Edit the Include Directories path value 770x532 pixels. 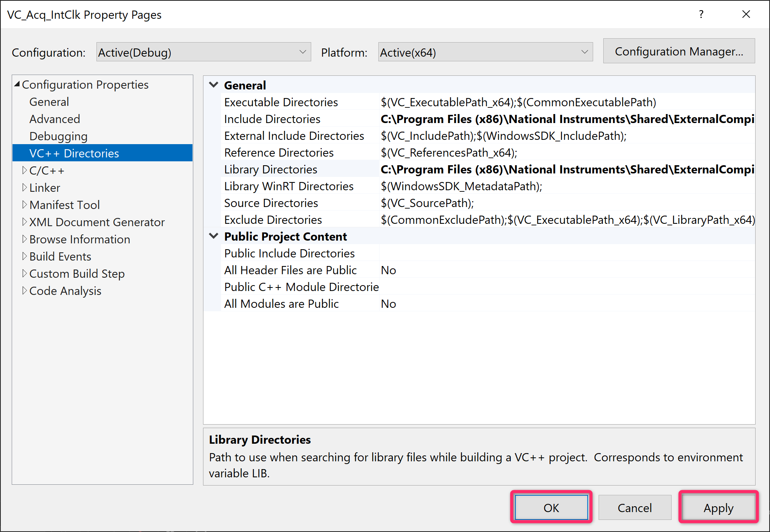click(567, 119)
